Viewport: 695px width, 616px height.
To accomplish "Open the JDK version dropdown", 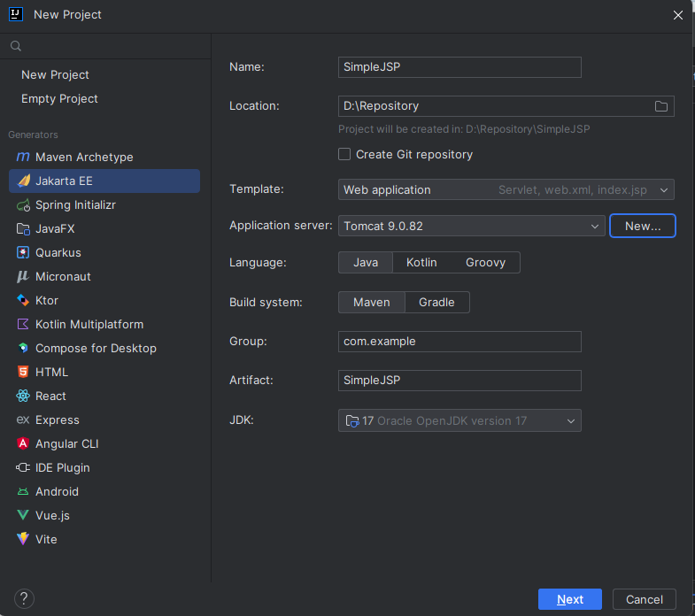I will tap(459, 420).
